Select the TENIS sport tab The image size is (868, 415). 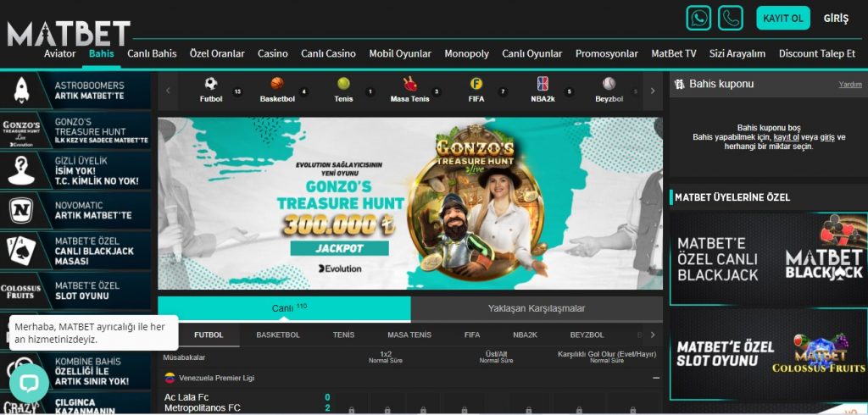tap(344, 335)
